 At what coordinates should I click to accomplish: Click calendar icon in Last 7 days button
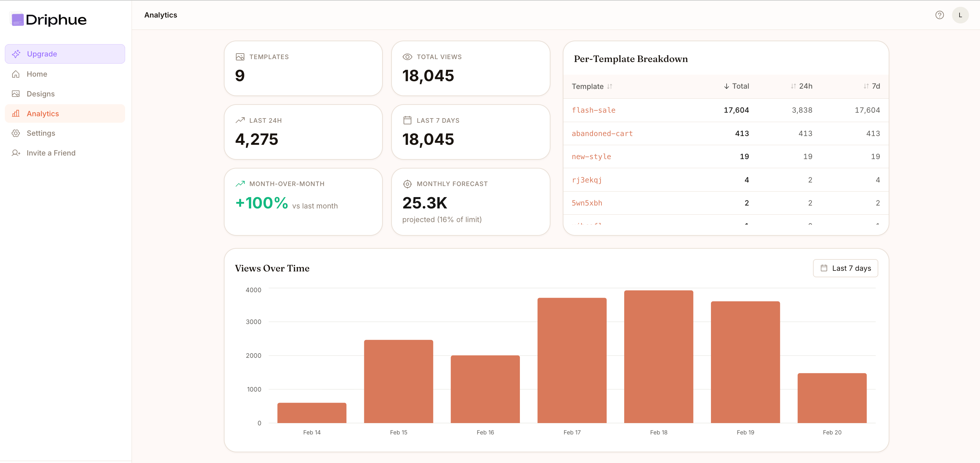824,269
